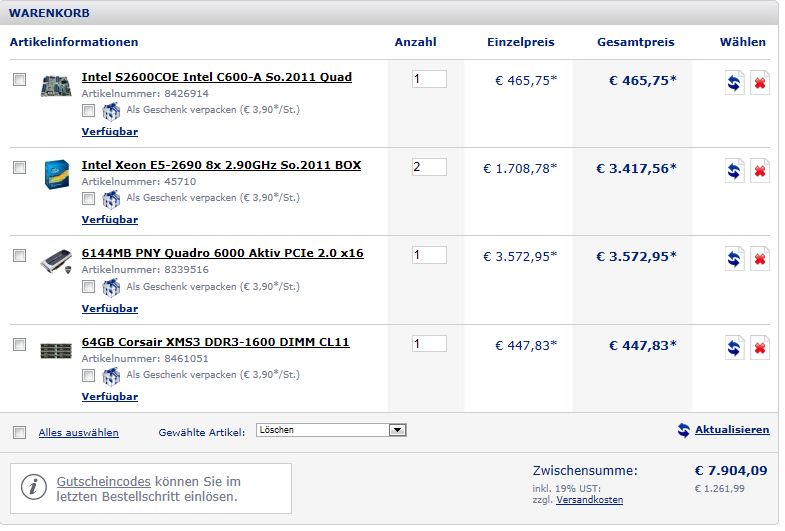Select the Intel S2600COE item checkbox

pyautogui.click(x=20, y=80)
